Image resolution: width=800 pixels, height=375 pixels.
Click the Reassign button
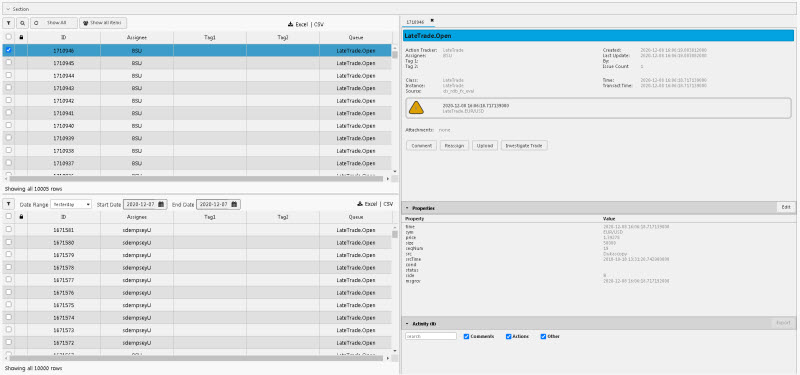click(x=454, y=146)
